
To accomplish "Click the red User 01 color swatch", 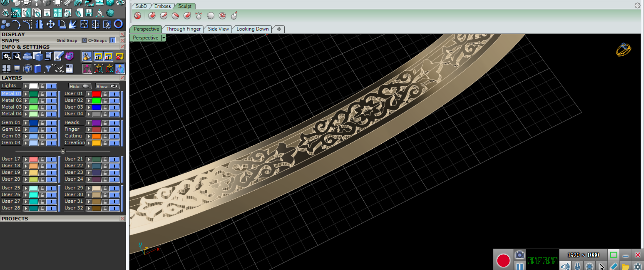I will 97,94.
